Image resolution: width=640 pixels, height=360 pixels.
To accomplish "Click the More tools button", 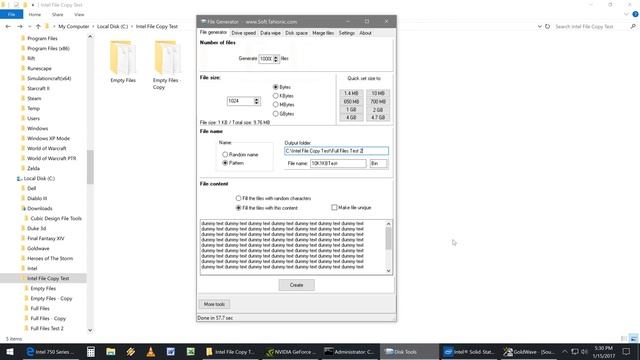I will 214,304.
